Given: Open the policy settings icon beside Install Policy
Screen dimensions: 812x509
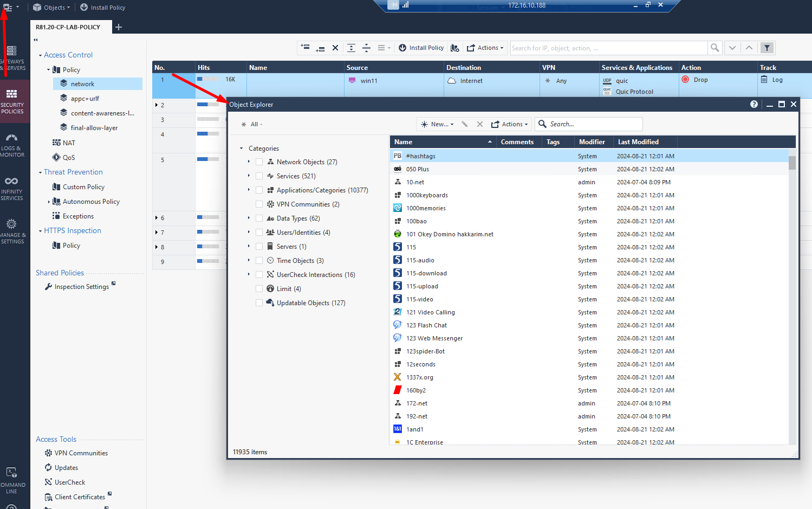Looking at the screenshot, I should click(455, 48).
